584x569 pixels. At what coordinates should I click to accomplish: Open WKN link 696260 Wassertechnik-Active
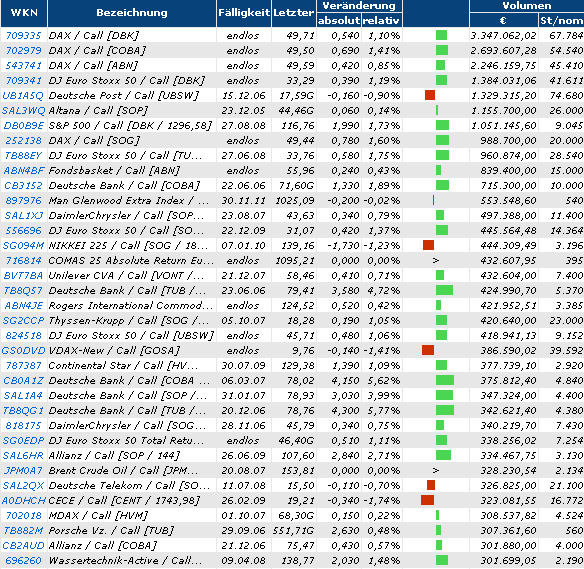[x=23, y=560]
